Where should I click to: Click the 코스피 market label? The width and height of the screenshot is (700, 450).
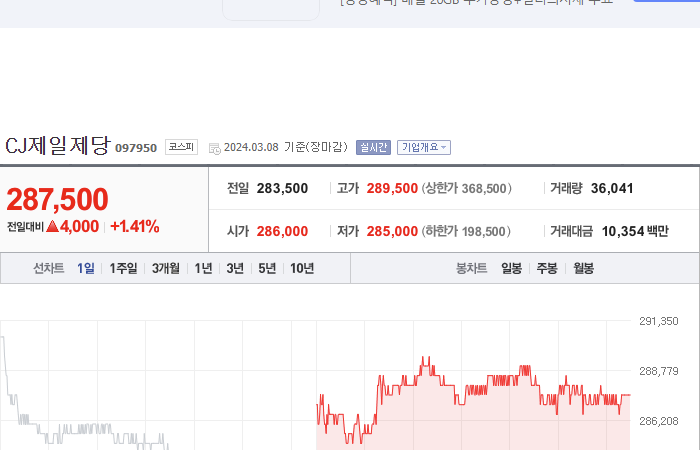click(181, 147)
